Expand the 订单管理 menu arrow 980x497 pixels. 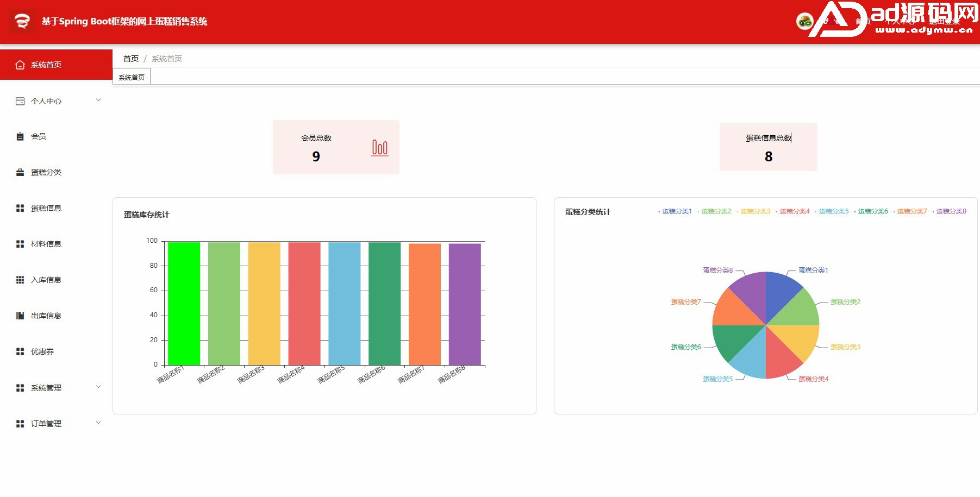tap(98, 423)
